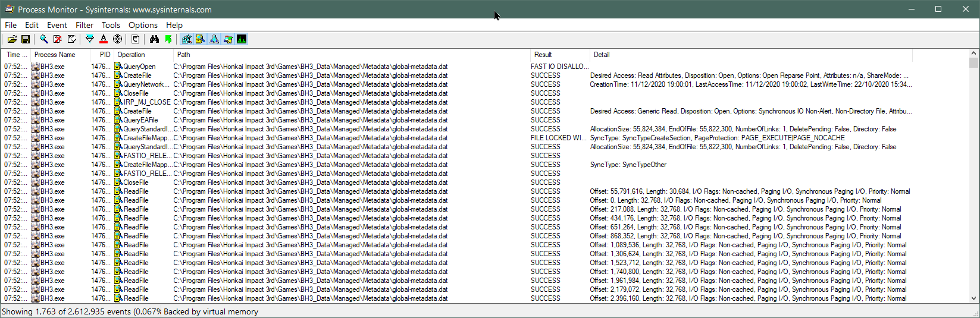The image size is (980, 318).
Task: Select the ReadFile row with Offset 1,523,712
Action: [x=457, y=263]
